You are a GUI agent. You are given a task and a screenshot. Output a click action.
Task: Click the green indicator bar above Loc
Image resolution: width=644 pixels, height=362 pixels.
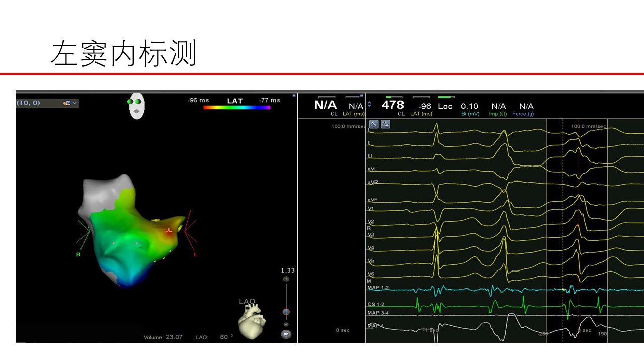446,97
